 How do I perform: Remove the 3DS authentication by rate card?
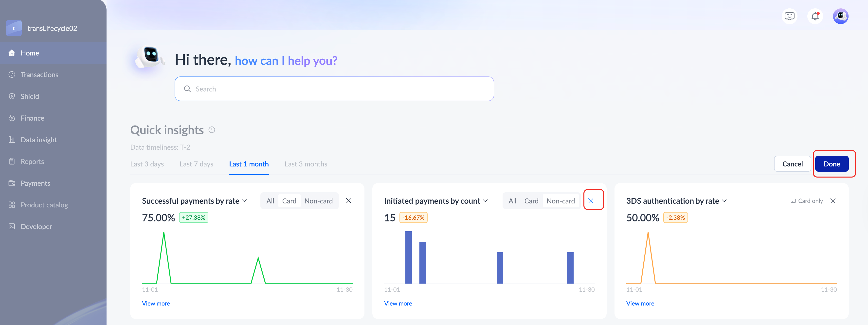click(833, 201)
